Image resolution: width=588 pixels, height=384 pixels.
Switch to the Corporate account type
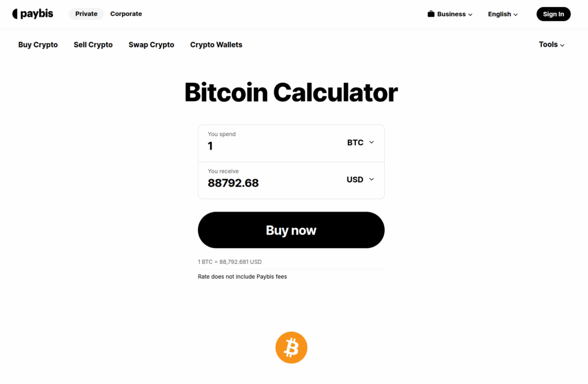(x=126, y=13)
